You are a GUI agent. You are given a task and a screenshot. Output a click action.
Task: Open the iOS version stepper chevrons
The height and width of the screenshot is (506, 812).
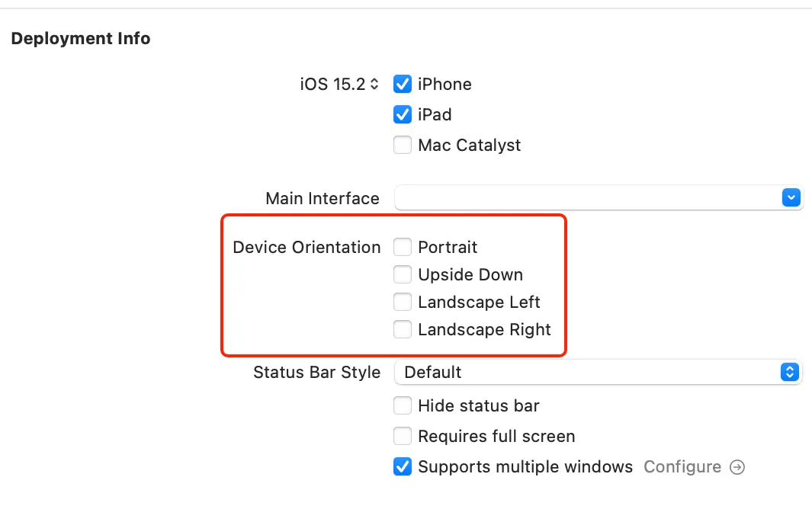374,84
